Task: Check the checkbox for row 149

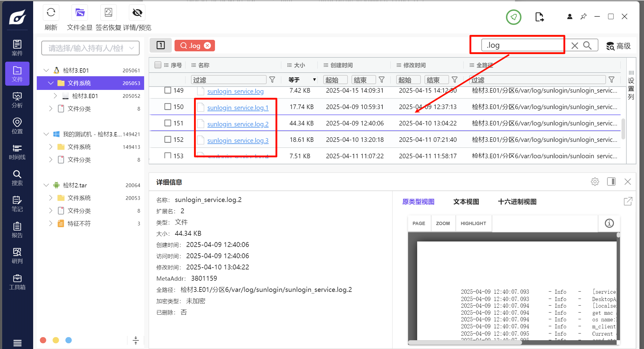Action: [x=168, y=90]
